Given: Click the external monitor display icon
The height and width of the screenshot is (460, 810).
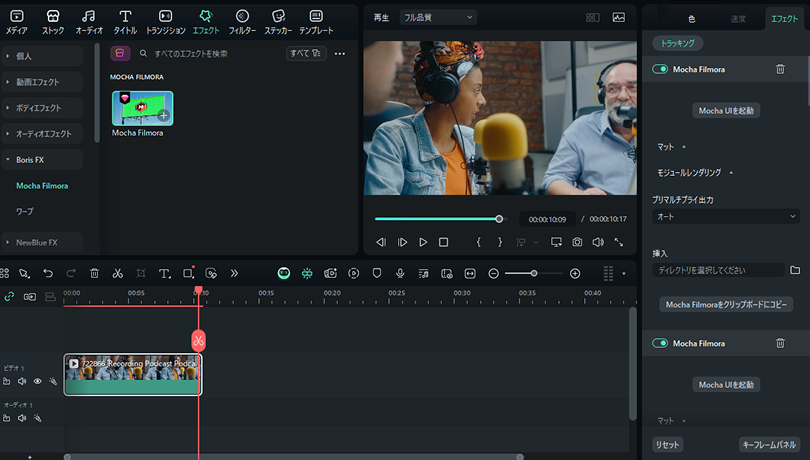Looking at the screenshot, I should (x=556, y=242).
